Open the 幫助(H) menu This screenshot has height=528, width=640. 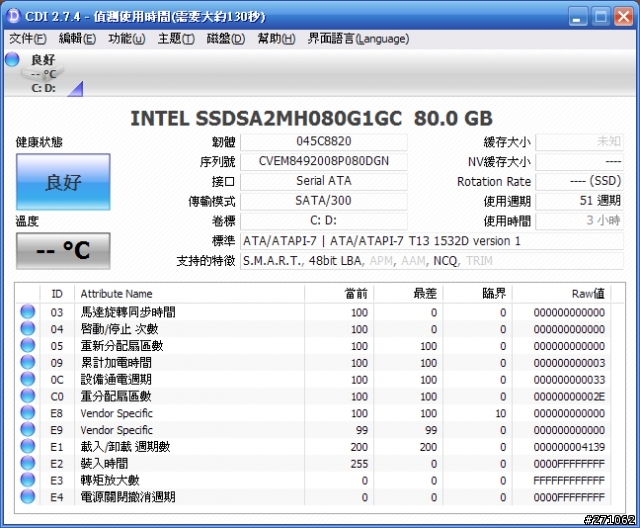(x=276, y=39)
